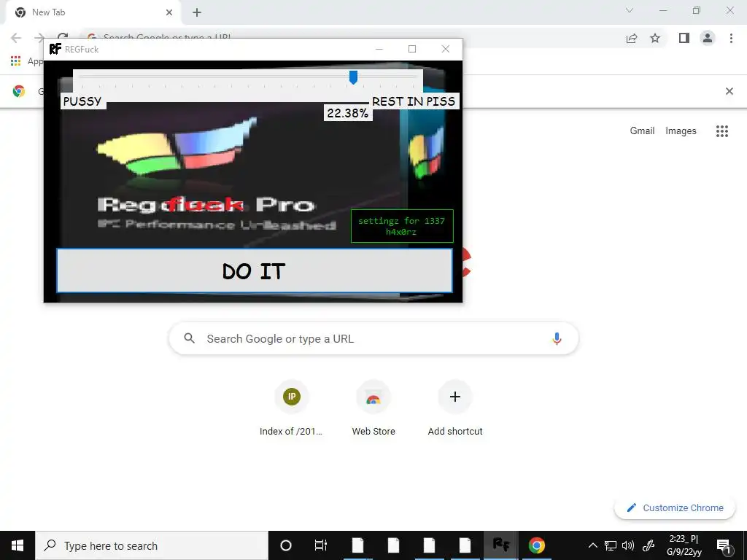Open Chrome profile avatar menu

[708, 38]
